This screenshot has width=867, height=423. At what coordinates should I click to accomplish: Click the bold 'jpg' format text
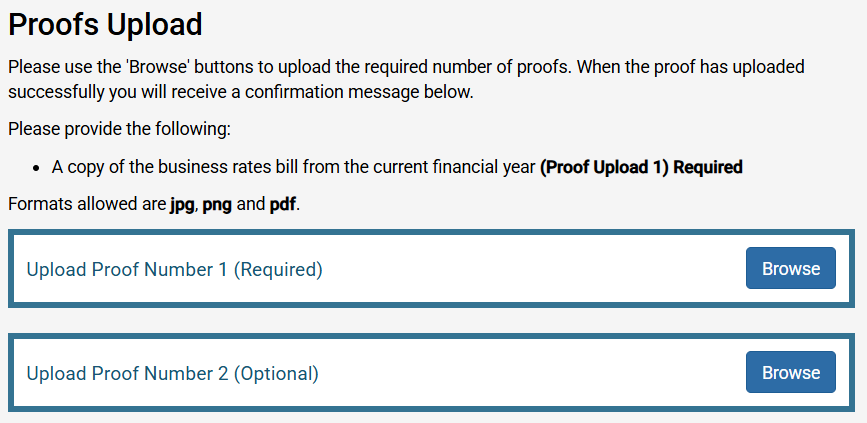point(181,204)
